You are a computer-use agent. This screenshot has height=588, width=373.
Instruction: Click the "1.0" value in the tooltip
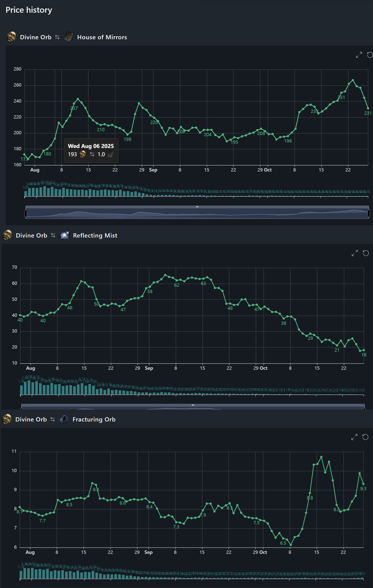tap(101, 154)
